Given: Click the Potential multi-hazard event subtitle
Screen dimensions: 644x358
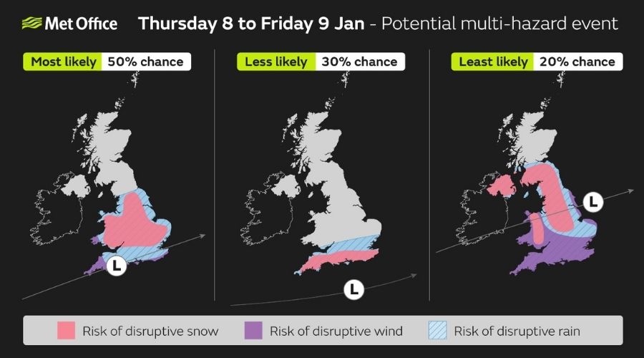Looking at the screenshot, I should point(499,24).
